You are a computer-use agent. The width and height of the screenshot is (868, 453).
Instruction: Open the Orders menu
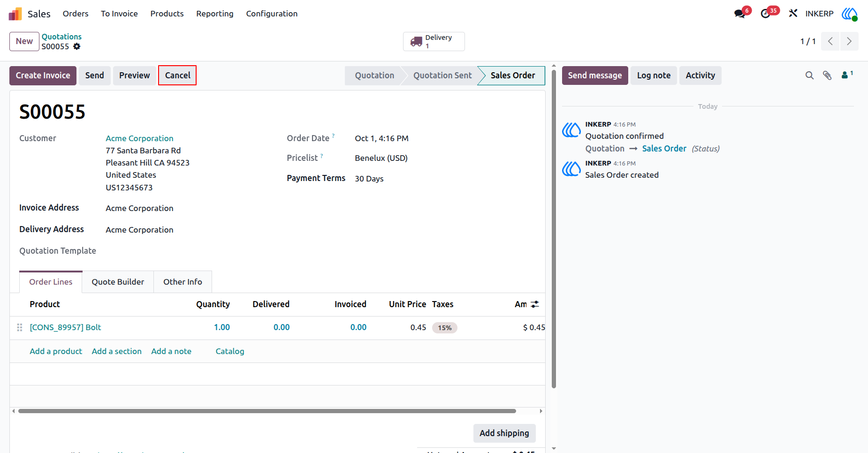pos(76,14)
